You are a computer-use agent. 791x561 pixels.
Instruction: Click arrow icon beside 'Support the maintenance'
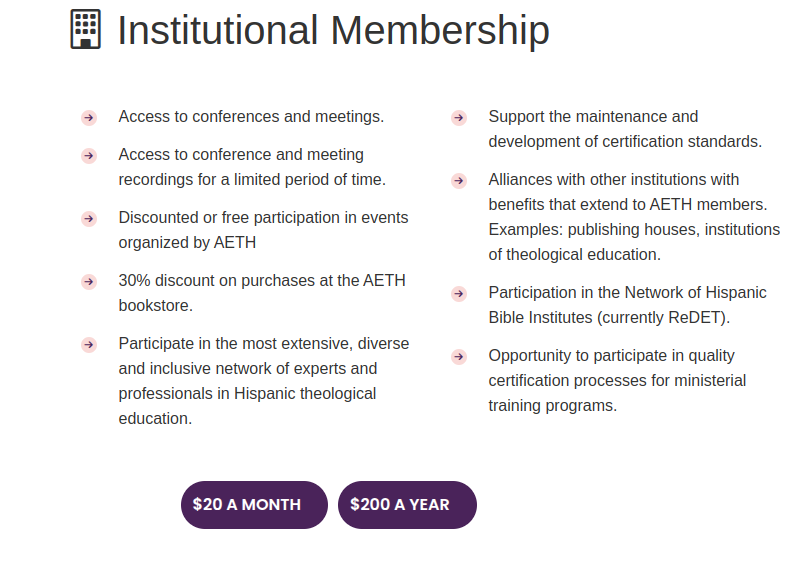point(459,118)
